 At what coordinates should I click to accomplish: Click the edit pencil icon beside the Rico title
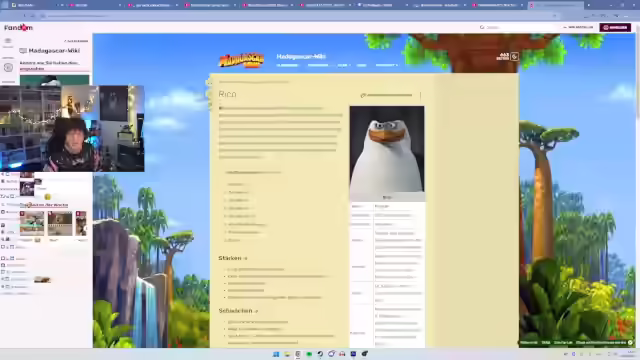pos(363,95)
